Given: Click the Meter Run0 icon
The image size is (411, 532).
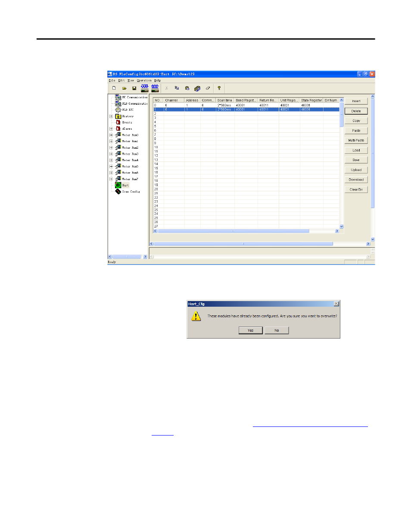Looking at the screenshot, I should 118,135.
